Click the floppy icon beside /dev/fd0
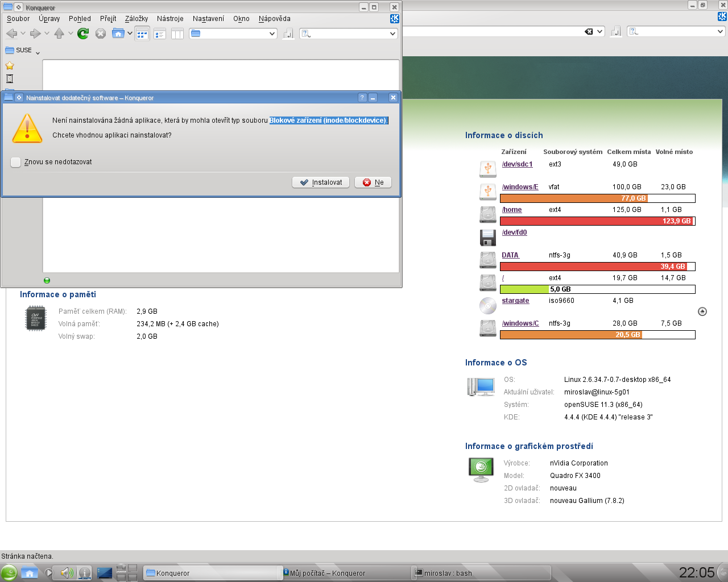This screenshot has width=728, height=582. (x=488, y=237)
